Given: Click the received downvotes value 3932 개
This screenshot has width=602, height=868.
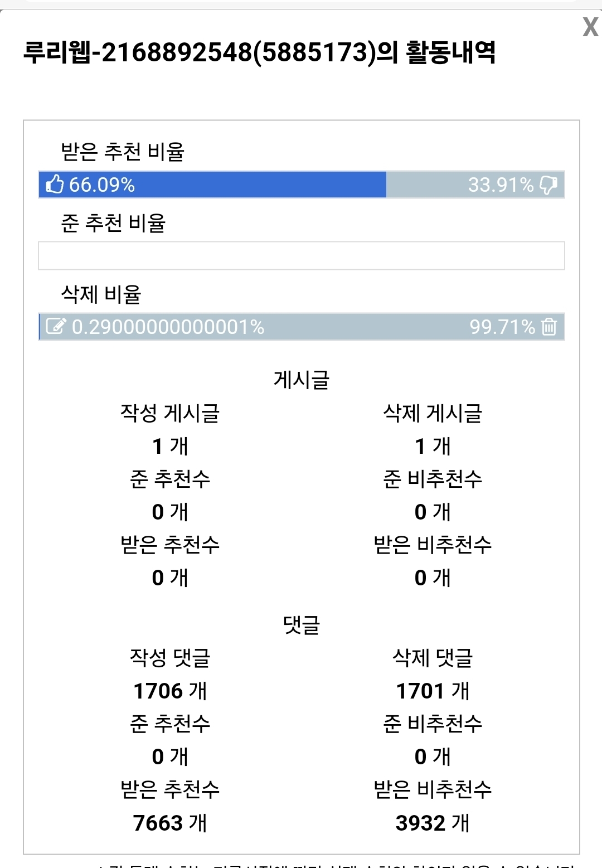Looking at the screenshot, I should 433,823.
